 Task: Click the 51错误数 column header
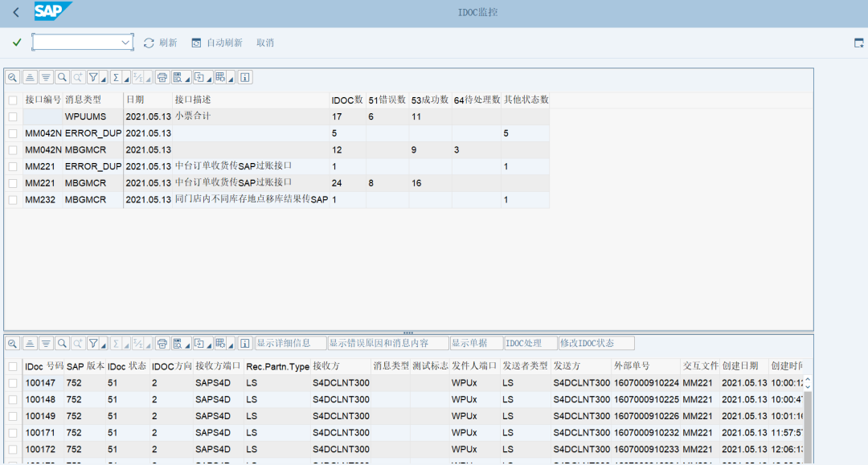click(x=387, y=100)
